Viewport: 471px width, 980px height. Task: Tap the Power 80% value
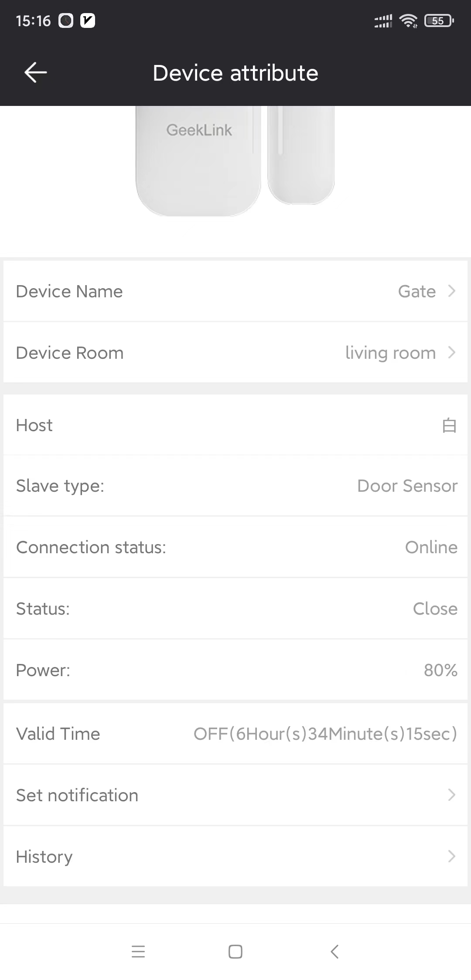[440, 670]
